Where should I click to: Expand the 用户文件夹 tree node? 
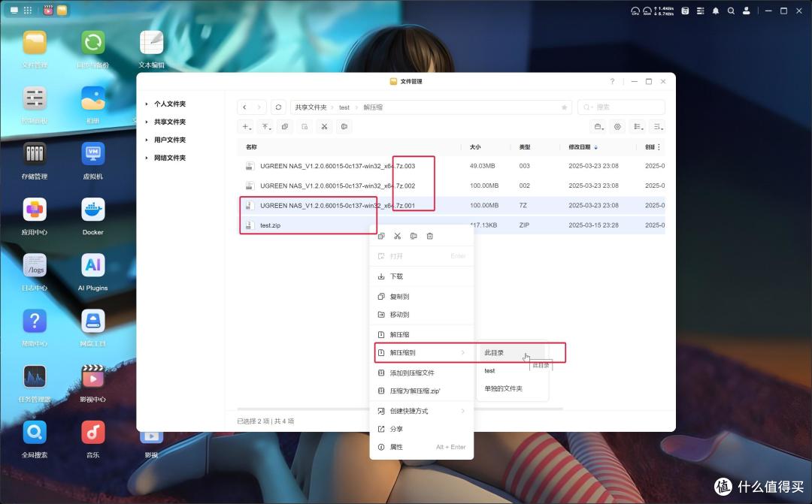[147, 140]
